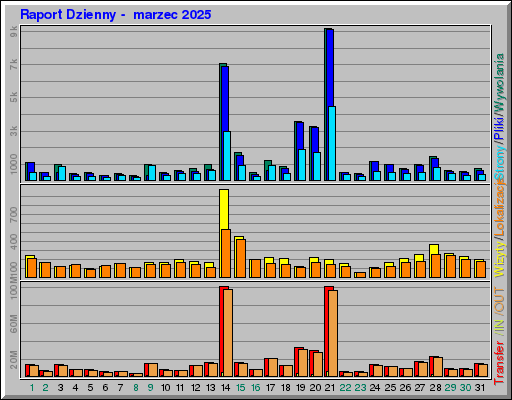512x400 pixels.
Task: Click day label 25 on the axis
Action: click(390, 388)
